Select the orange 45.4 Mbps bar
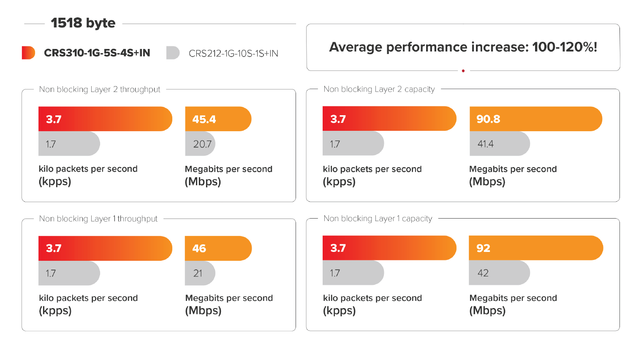Viewport: 644px width, 357px height. pyautogui.click(x=218, y=119)
